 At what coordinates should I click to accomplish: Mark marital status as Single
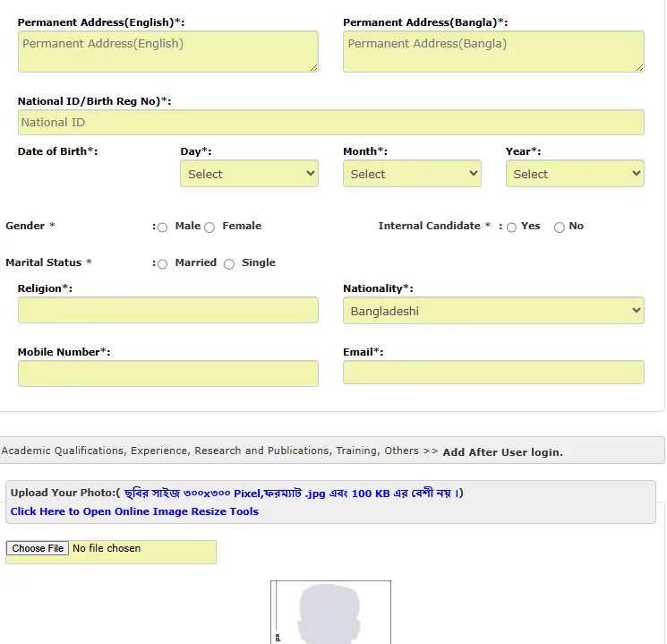pos(229,264)
